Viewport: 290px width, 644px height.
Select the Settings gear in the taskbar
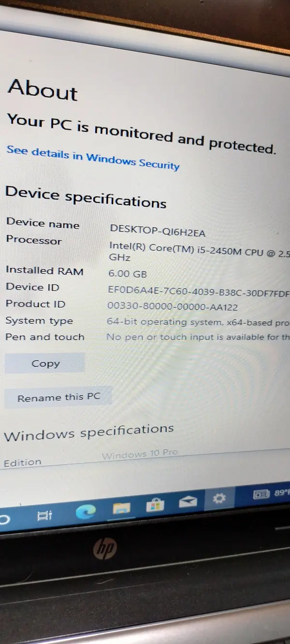pyautogui.click(x=219, y=498)
